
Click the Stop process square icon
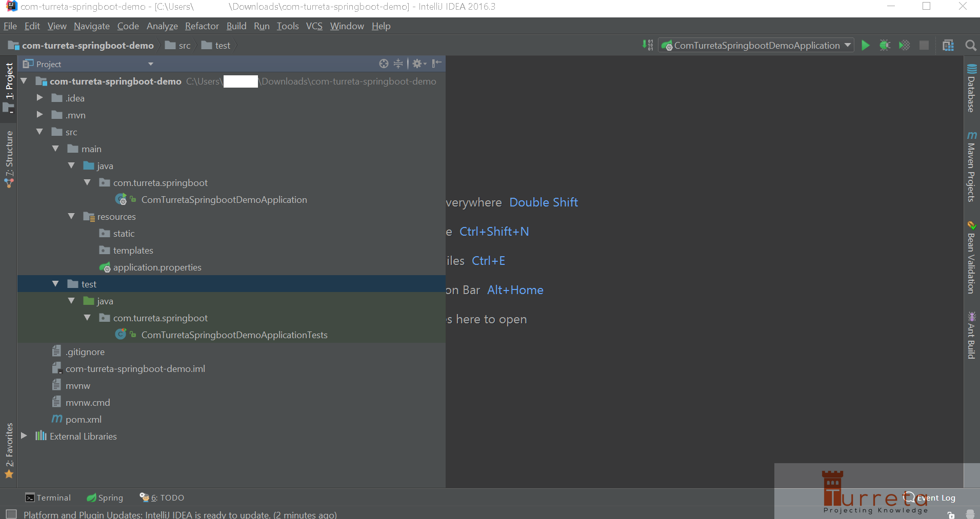pyautogui.click(x=924, y=45)
